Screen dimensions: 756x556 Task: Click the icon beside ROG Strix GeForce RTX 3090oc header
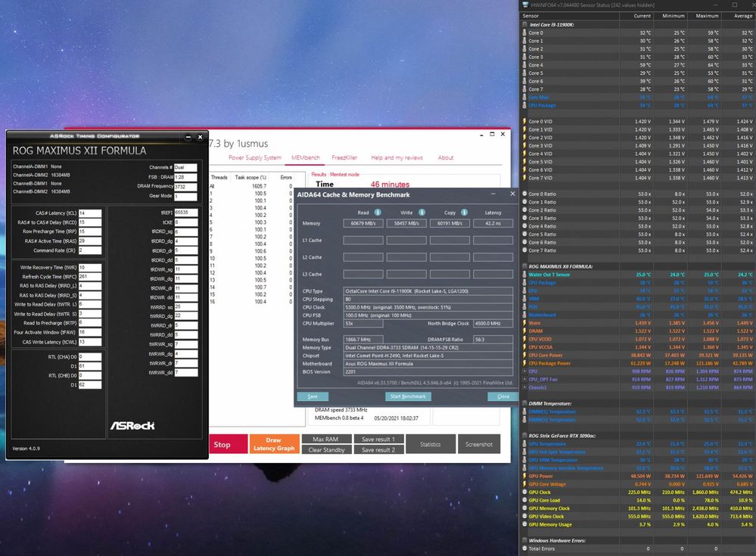click(524, 436)
